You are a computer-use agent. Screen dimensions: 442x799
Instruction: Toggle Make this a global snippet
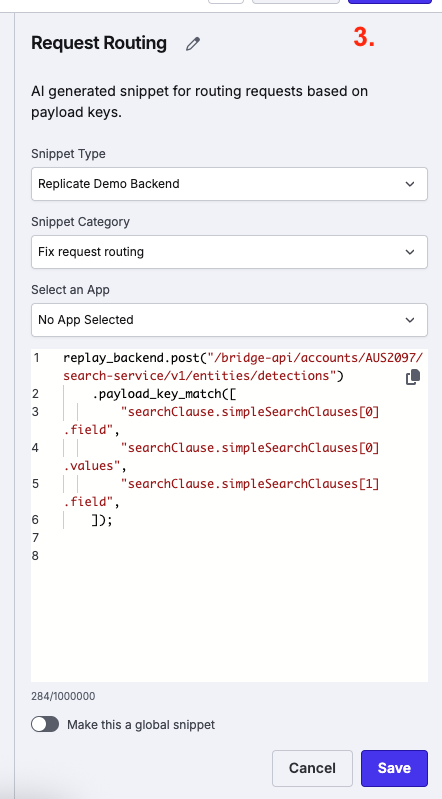(x=45, y=724)
